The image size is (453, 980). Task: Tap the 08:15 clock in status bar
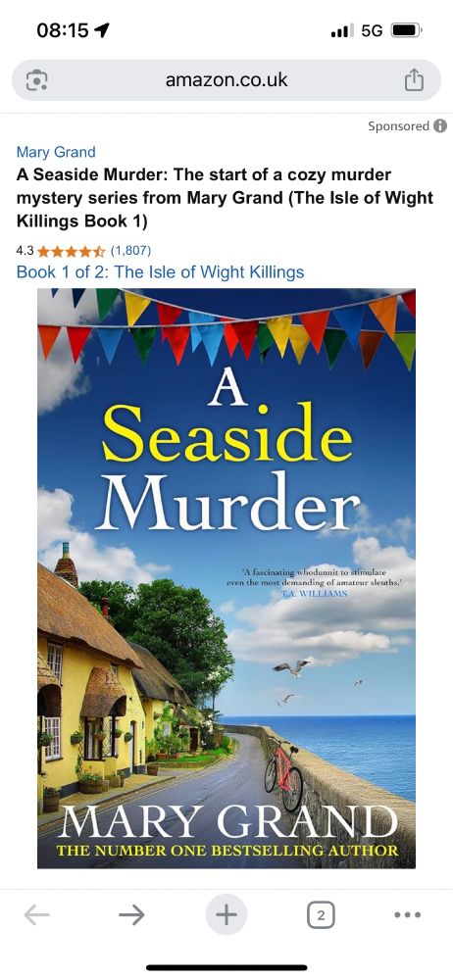pyautogui.click(x=63, y=30)
